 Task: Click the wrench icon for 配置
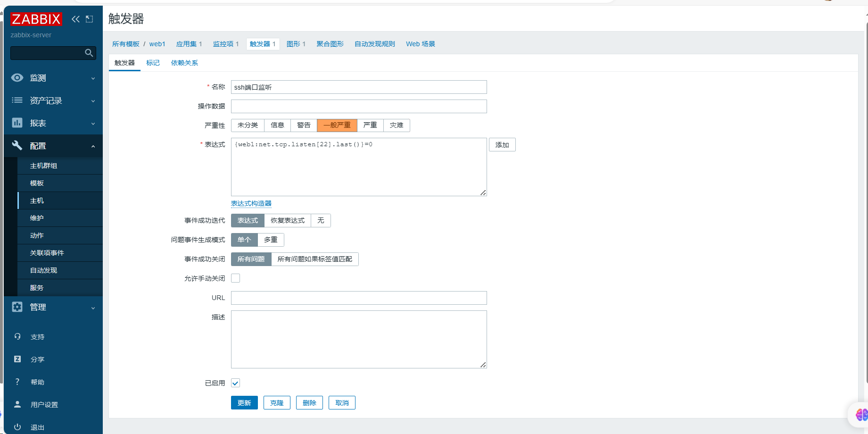[17, 145]
